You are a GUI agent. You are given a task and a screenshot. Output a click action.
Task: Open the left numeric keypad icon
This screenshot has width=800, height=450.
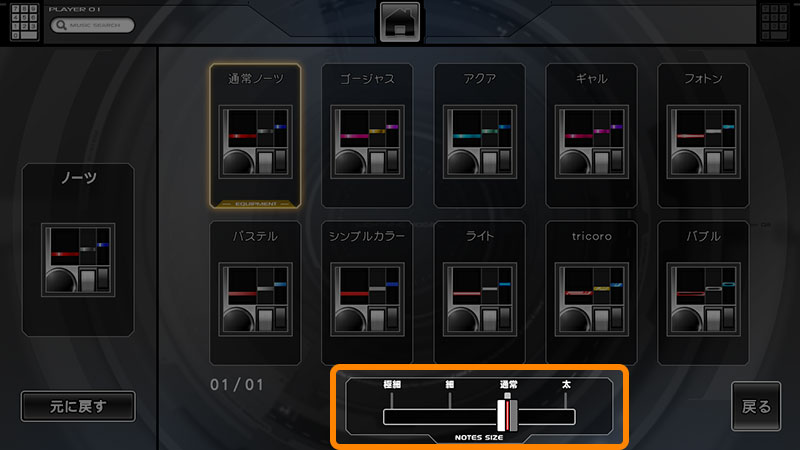pyautogui.click(x=24, y=21)
